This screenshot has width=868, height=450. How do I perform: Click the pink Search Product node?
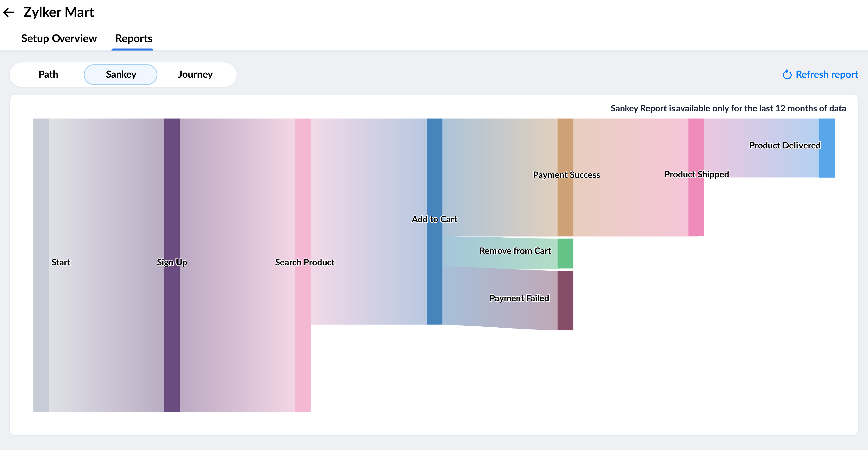(x=303, y=337)
